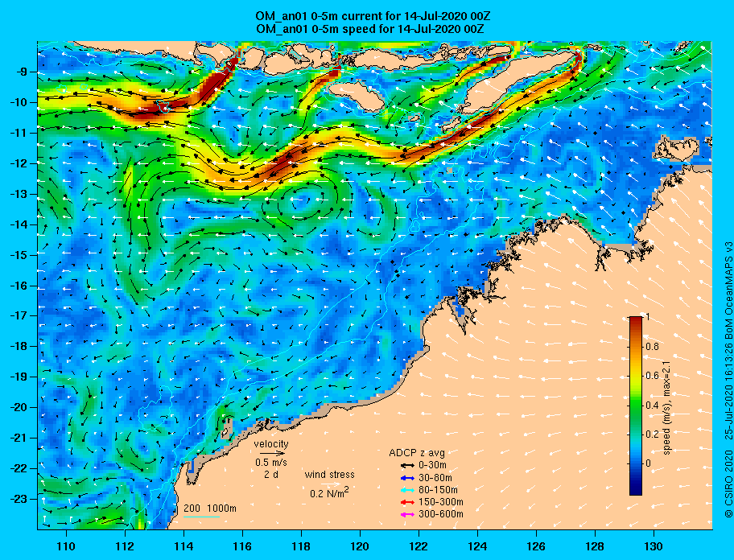734x560 pixels.
Task: Click the colorbar tick label '0.6'
Action: [x=652, y=376]
